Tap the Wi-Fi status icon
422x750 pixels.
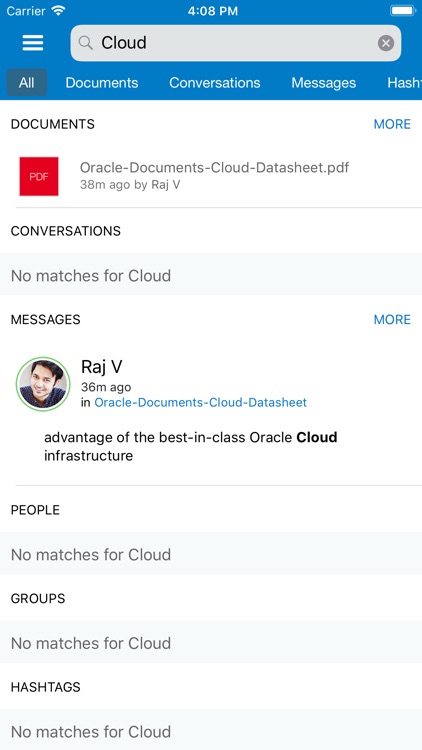click(x=58, y=11)
